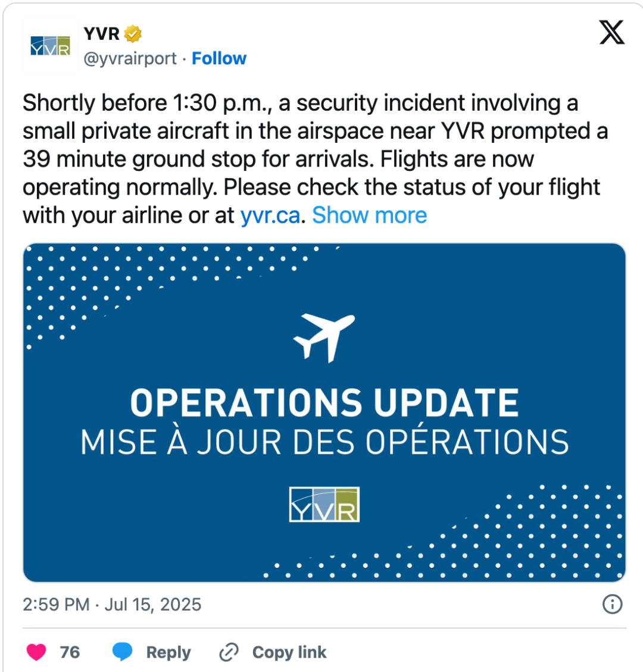Click the YVR profile avatar

(x=50, y=46)
